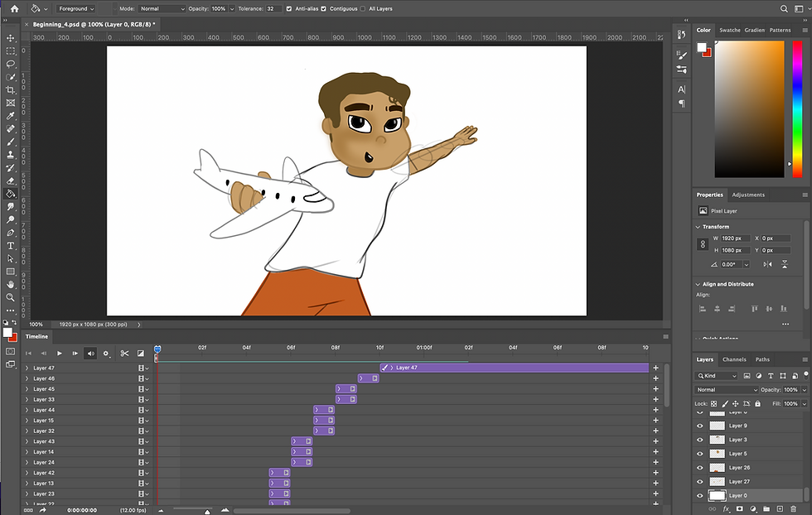This screenshot has height=515, width=812.
Task: Delete layer with trash icon
Action: point(794,509)
